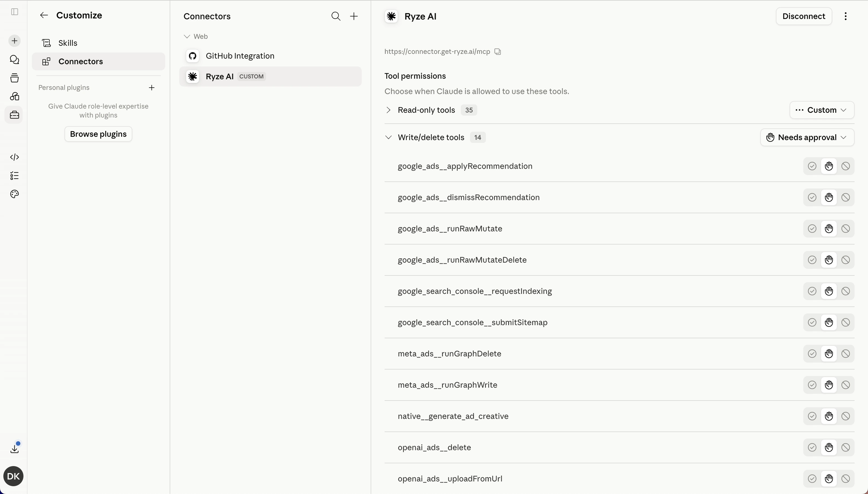Screen dimensions: 868x494
Task: Always allow meta_ads__runGraphWrite
Action: (812, 385)
